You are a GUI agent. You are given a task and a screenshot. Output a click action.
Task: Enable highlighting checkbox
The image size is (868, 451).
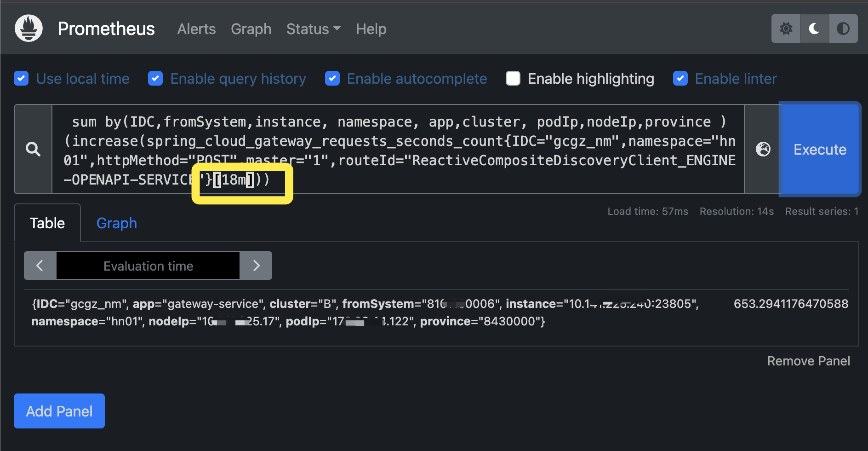(513, 79)
